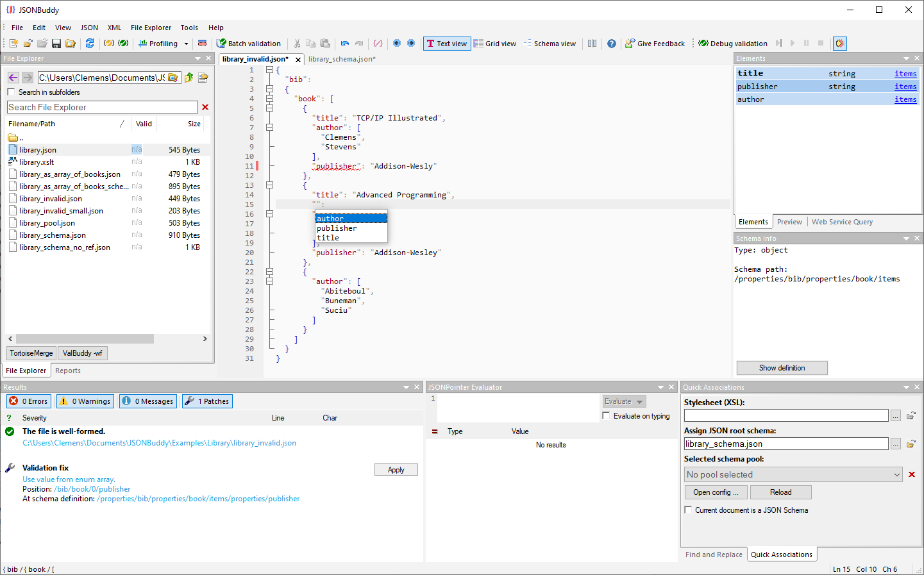Image resolution: width=924 pixels, height=575 pixels.
Task: Click the blue Reload arrows toolbar icon
Action: tap(90, 44)
